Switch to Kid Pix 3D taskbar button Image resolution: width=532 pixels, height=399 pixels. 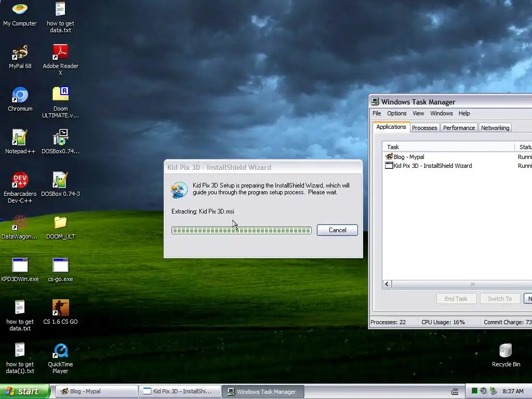point(180,391)
